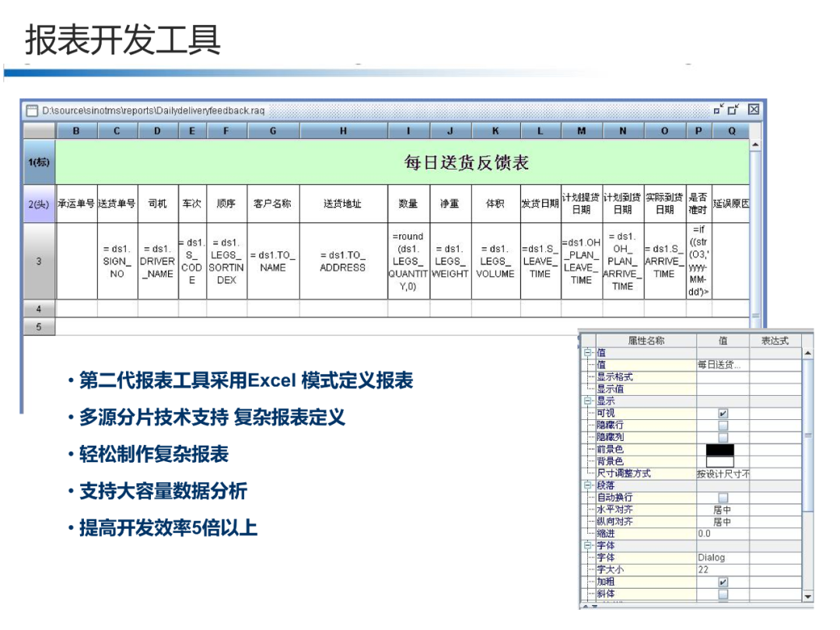Select cell =ds1.S_ARRIVE_TIME

tap(665, 261)
